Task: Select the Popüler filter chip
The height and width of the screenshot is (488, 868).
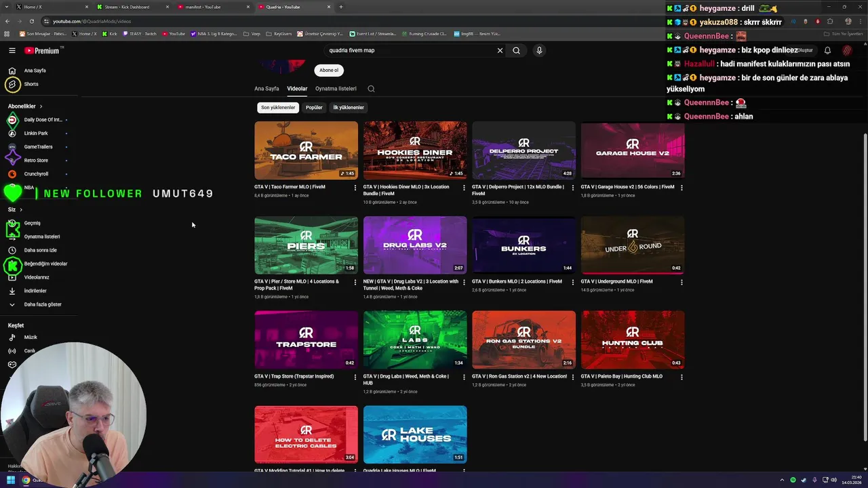Action: [x=314, y=107]
